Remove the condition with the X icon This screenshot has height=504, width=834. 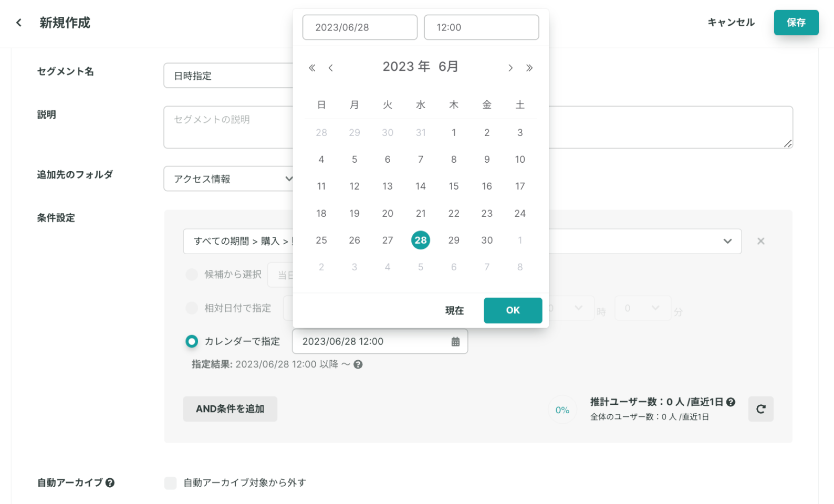click(x=760, y=241)
